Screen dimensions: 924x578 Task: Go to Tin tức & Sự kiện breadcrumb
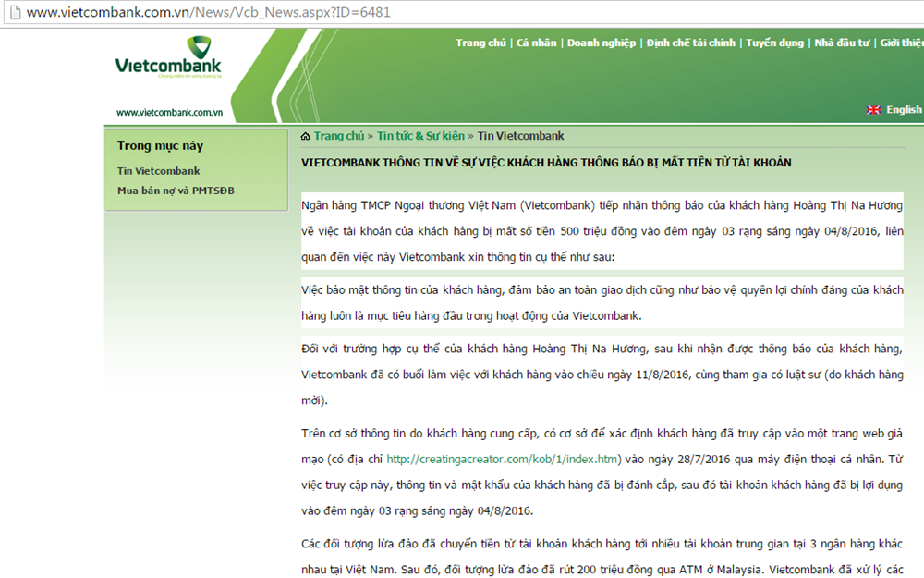point(420,136)
